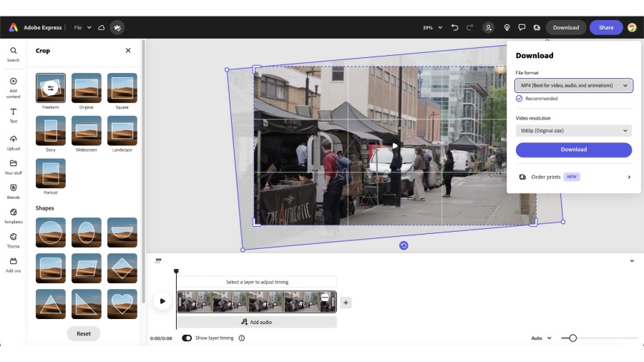644x362 pixels.
Task: Open the File format dropdown
Action: pos(574,85)
